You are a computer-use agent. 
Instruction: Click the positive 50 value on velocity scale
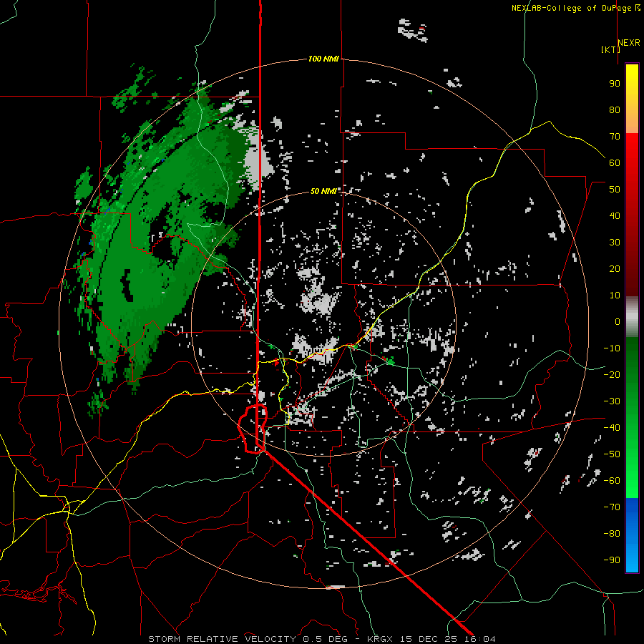coord(615,190)
